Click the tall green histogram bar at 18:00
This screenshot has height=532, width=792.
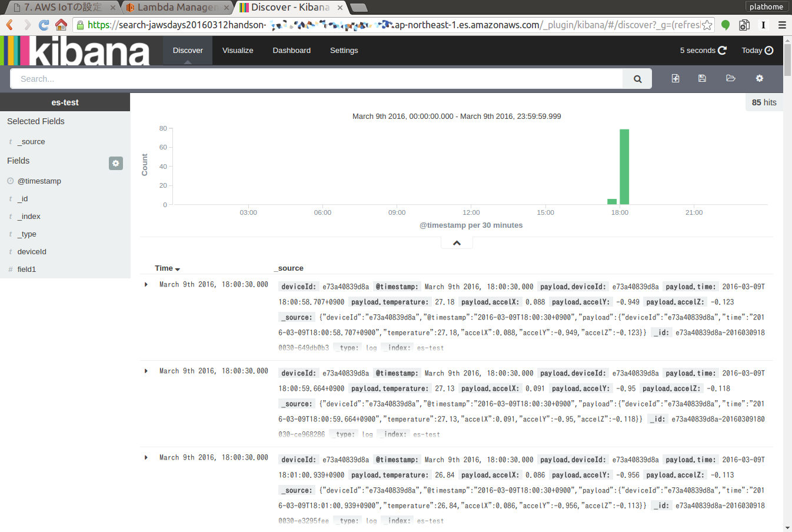tap(624, 167)
